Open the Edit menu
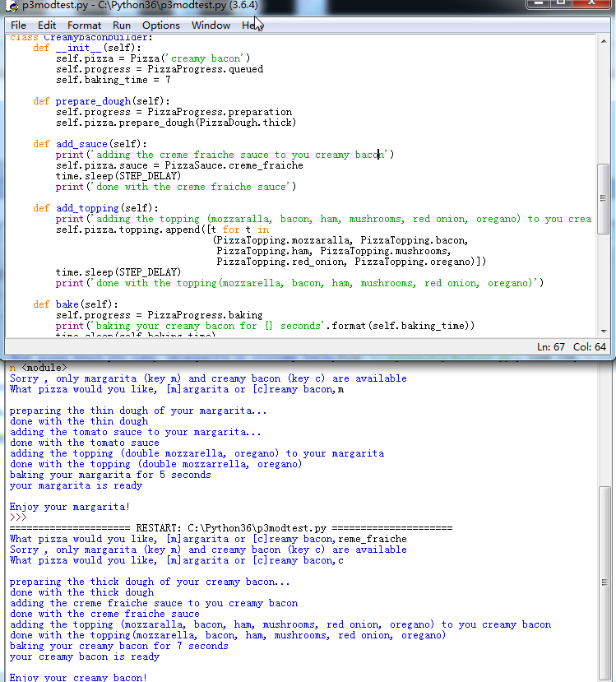 tap(47, 26)
